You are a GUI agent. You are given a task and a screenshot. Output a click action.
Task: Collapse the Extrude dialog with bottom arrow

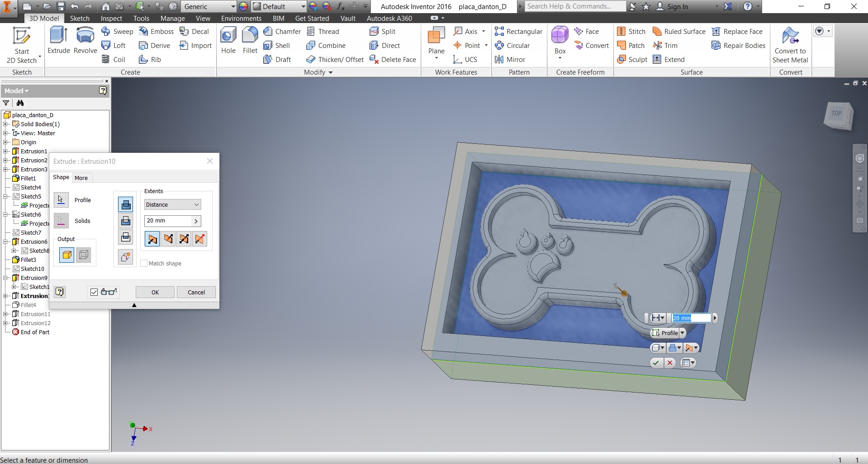click(x=134, y=305)
